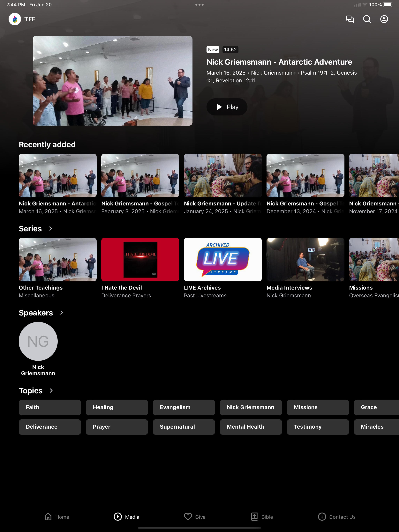
Task: Select the Healing topic
Action: (x=117, y=407)
